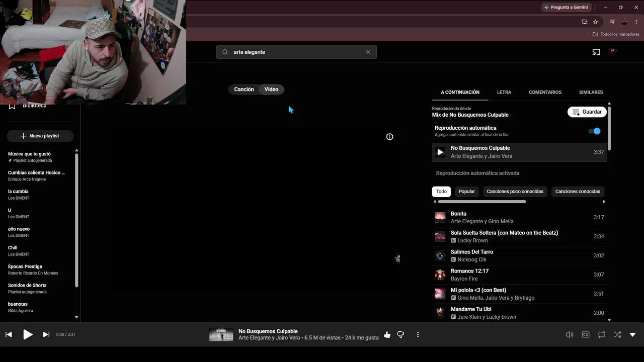This screenshot has height=362, width=644.
Task: Toggle closed captions in player bar
Action: tap(586, 334)
